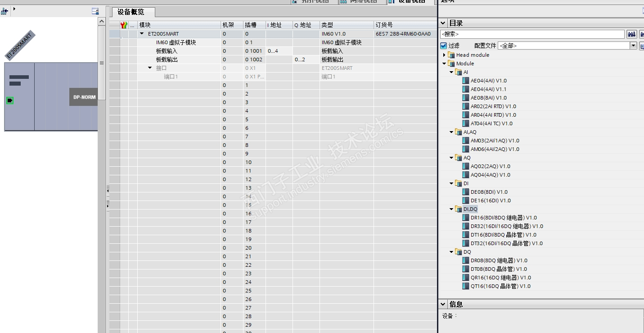Screen dimensions: 644x333
Task: Collapse the DI,DQ folder
Action: [451, 209]
